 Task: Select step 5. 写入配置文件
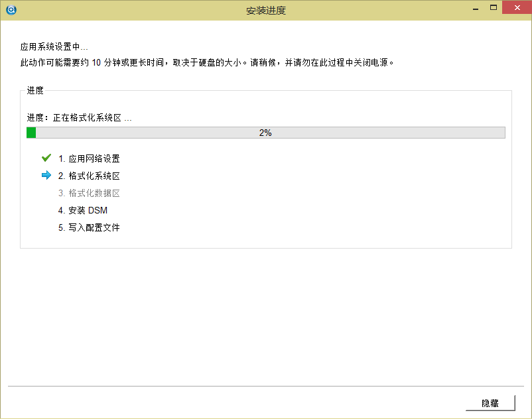point(89,228)
